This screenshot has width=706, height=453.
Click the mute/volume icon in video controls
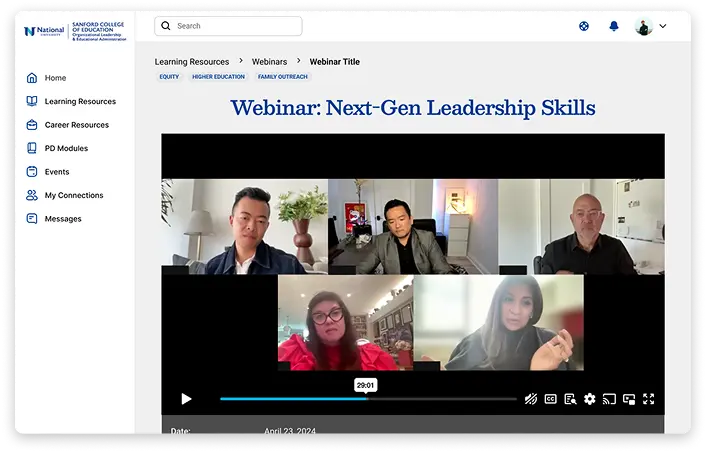531,399
